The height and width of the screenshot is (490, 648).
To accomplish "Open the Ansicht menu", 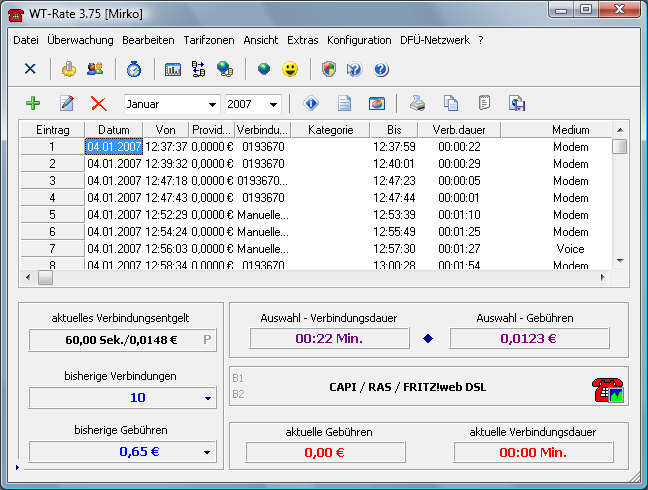I will pos(260,40).
